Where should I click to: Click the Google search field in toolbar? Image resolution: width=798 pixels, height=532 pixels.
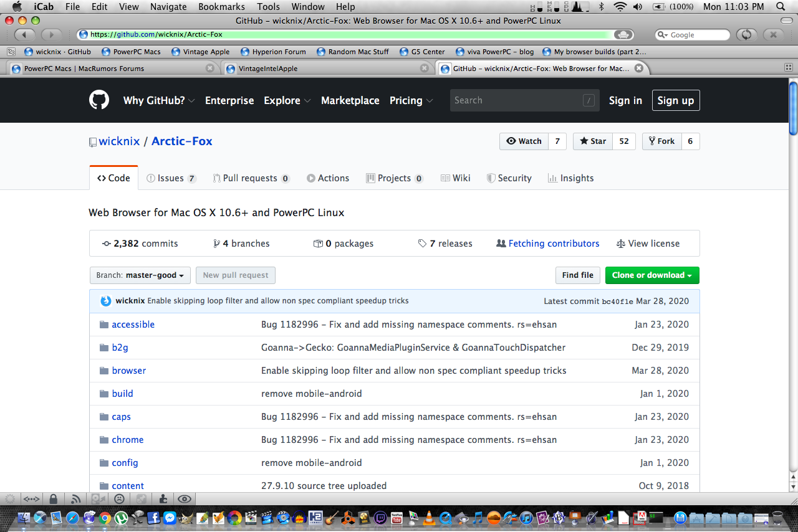693,35
